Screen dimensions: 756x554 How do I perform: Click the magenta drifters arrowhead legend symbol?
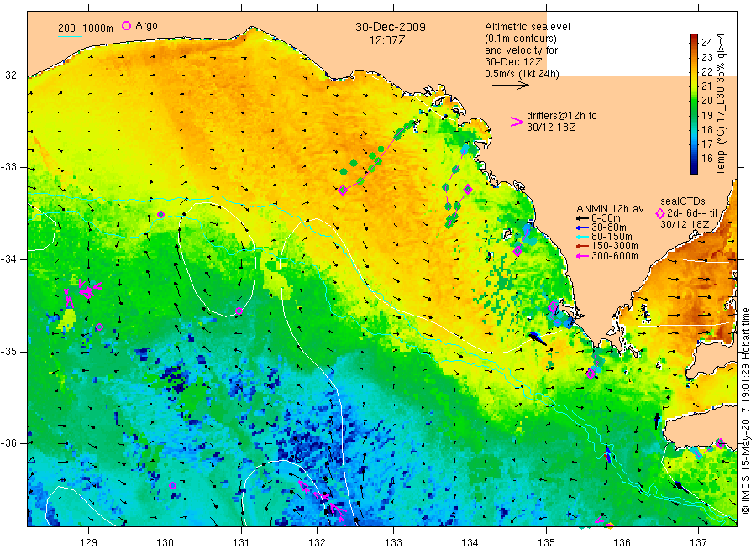(517, 122)
